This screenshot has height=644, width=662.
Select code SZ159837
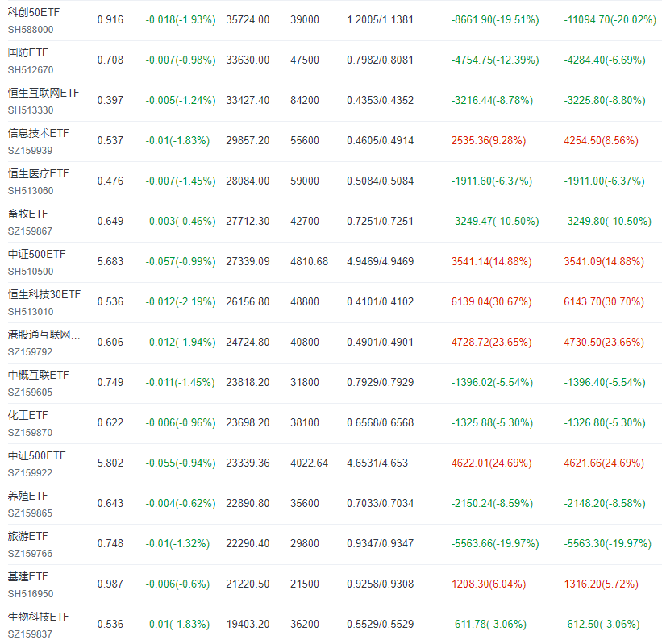point(30,634)
